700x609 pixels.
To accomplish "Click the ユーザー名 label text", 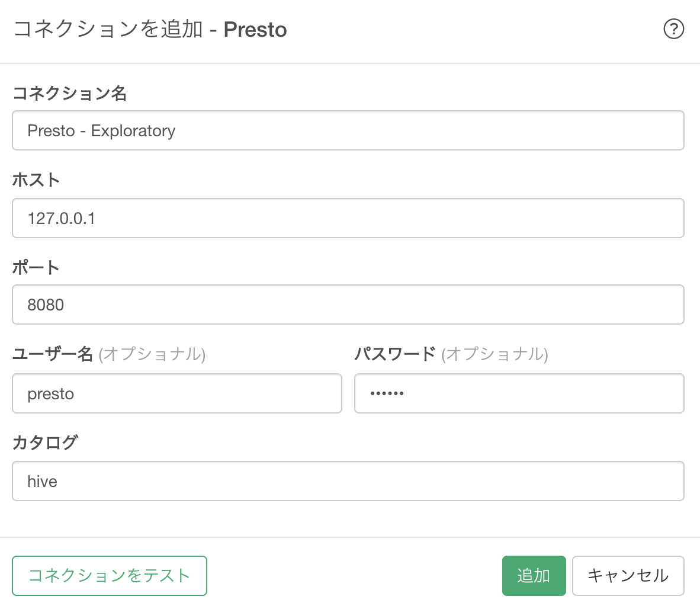I will pos(53,354).
